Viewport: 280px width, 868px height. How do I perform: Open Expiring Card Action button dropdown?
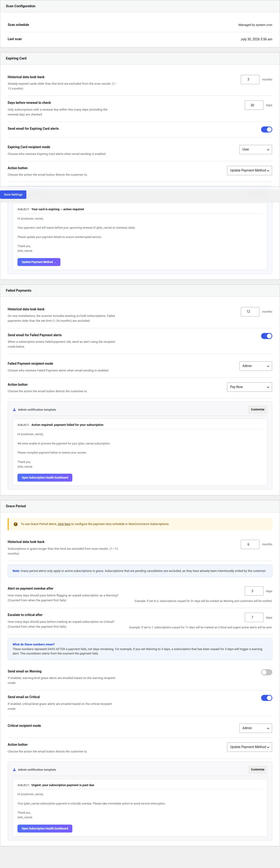point(249,171)
